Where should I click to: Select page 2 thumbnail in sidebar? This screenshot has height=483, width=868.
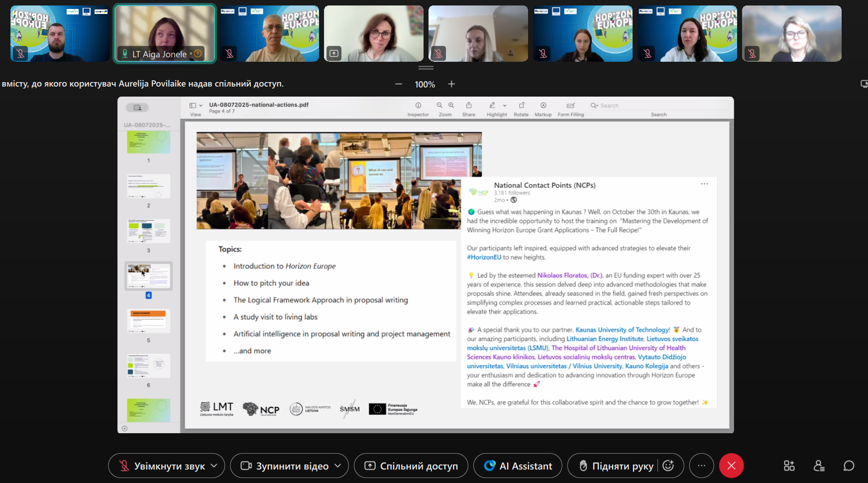pyautogui.click(x=148, y=186)
